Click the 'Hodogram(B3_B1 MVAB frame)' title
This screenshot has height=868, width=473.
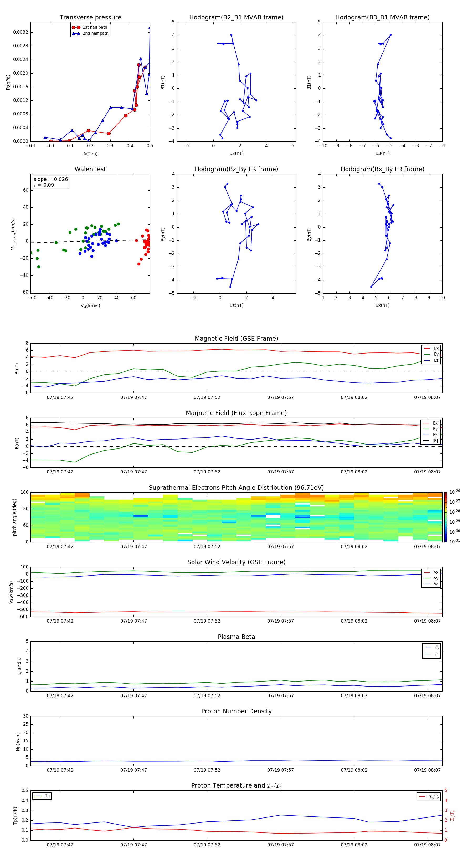(382, 18)
